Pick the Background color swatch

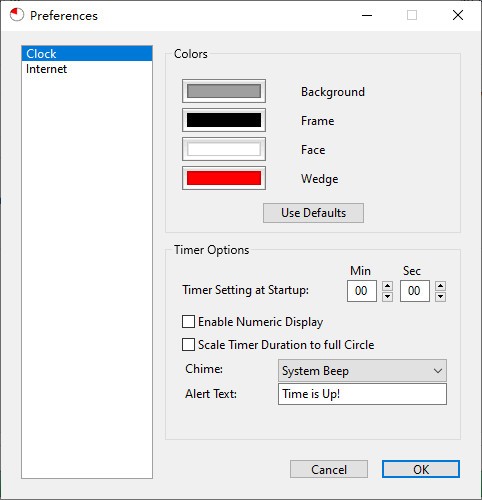point(224,91)
